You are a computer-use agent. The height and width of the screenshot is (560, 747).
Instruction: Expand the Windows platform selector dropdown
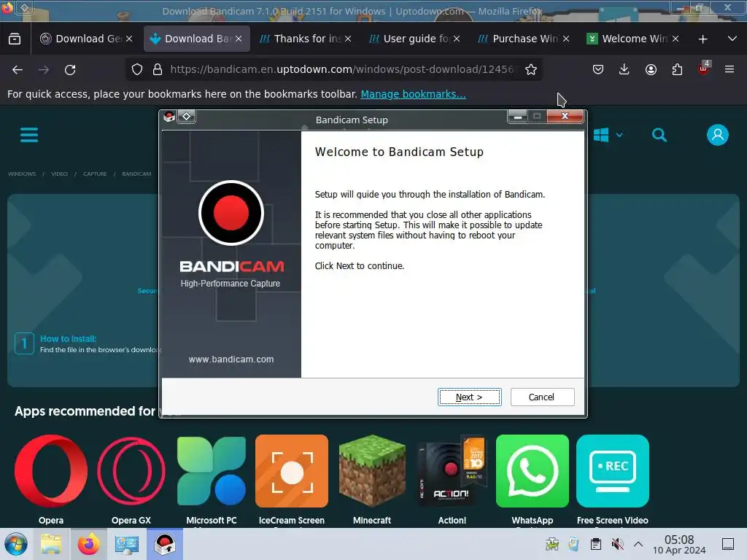(608, 135)
